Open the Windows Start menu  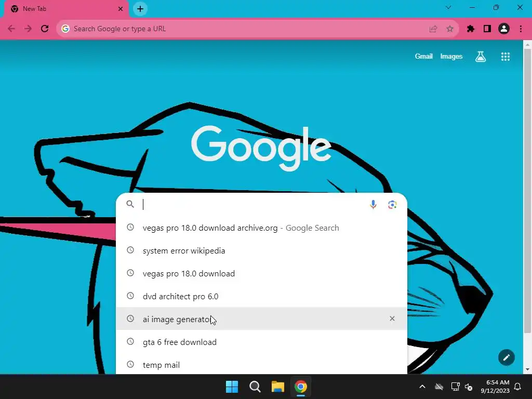[232, 387]
